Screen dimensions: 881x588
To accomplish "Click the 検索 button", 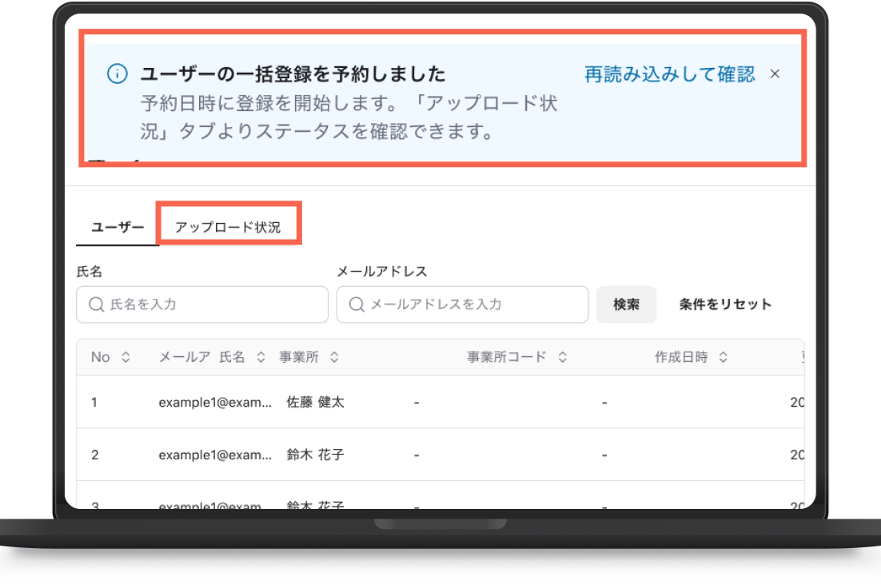I will point(626,304).
